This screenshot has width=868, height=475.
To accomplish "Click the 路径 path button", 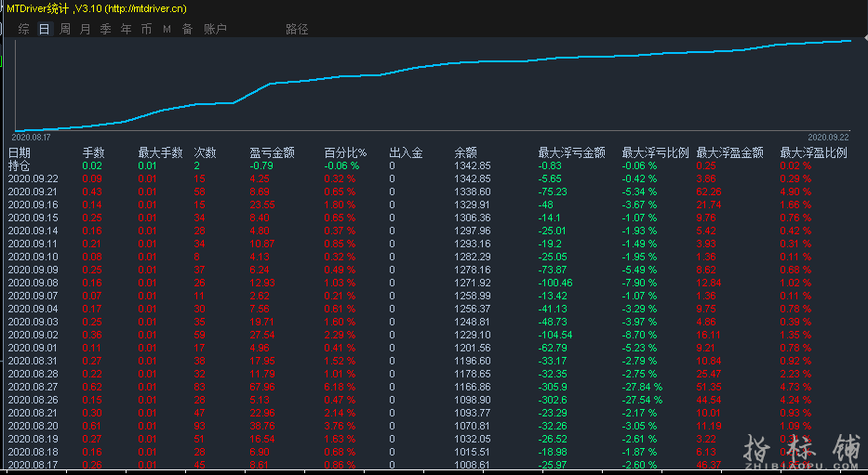I will 297,29.
